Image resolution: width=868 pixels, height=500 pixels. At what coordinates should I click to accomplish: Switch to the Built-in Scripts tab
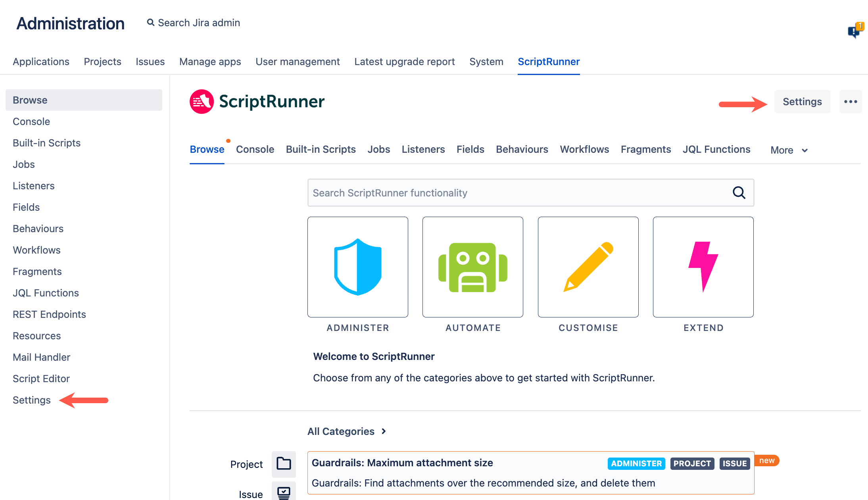point(321,149)
